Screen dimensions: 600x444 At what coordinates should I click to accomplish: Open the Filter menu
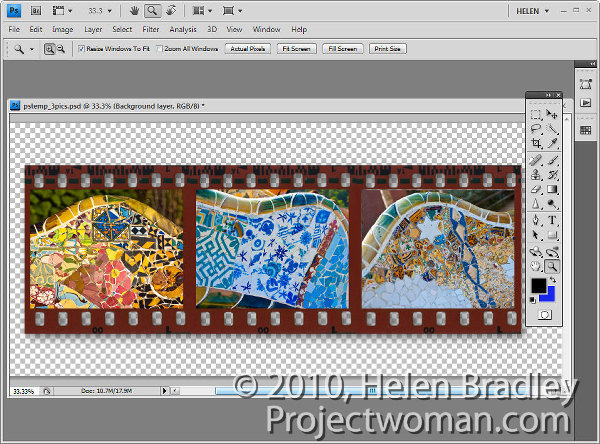[151, 29]
